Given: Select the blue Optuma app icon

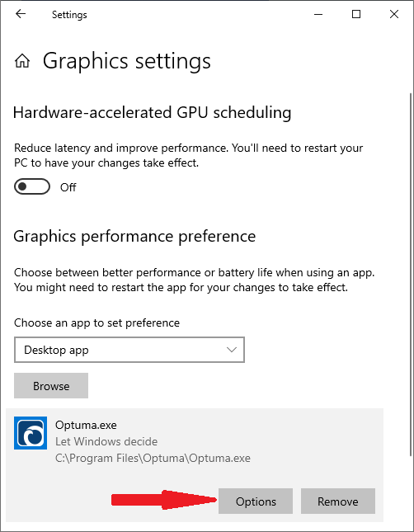Looking at the screenshot, I should [x=31, y=433].
